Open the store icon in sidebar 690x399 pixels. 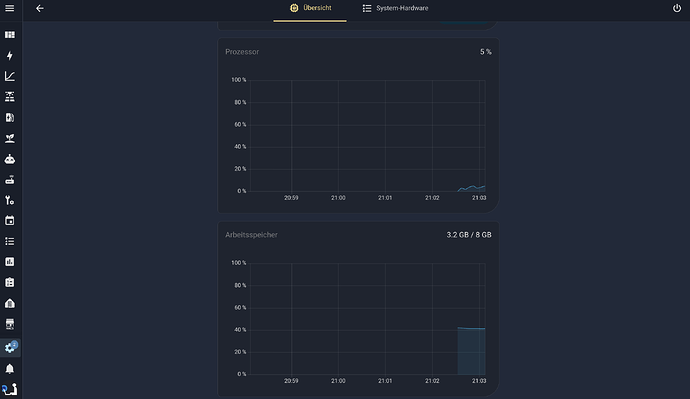pos(10,324)
